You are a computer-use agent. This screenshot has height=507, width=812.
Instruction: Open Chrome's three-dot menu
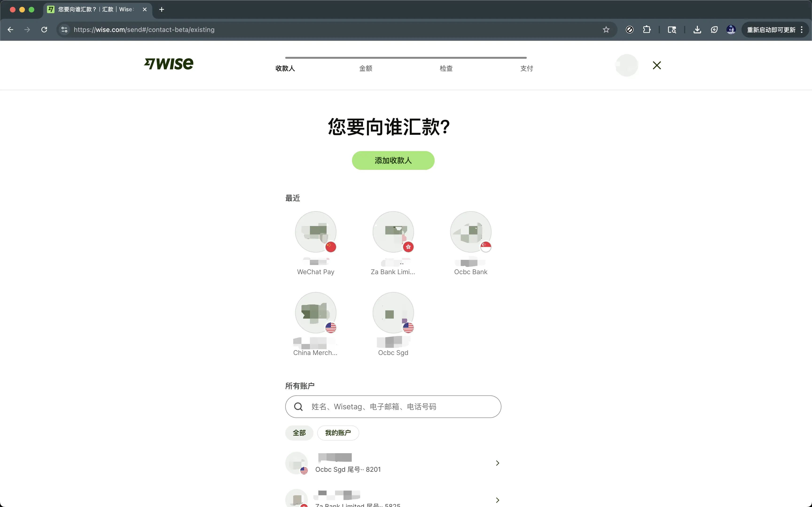(x=802, y=30)
